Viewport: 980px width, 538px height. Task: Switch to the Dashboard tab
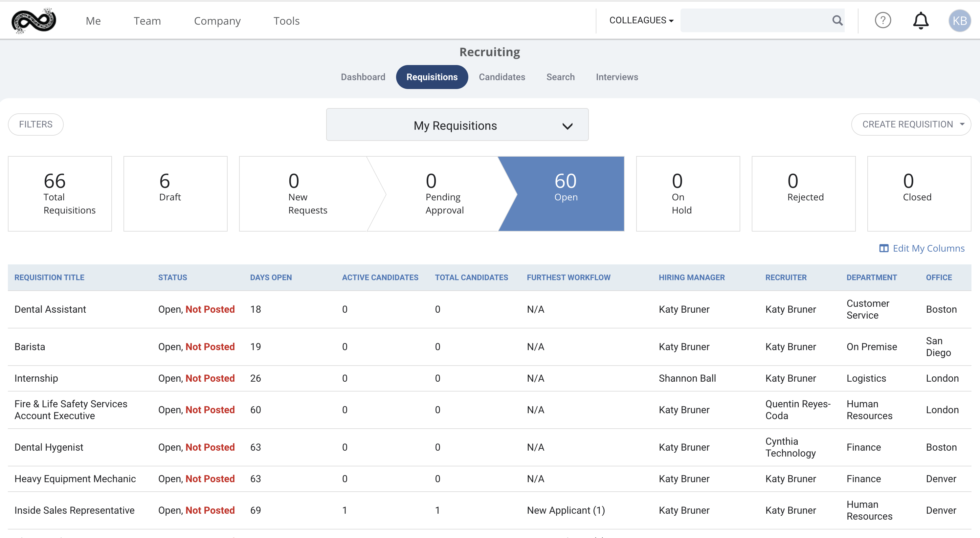(363, 77)
